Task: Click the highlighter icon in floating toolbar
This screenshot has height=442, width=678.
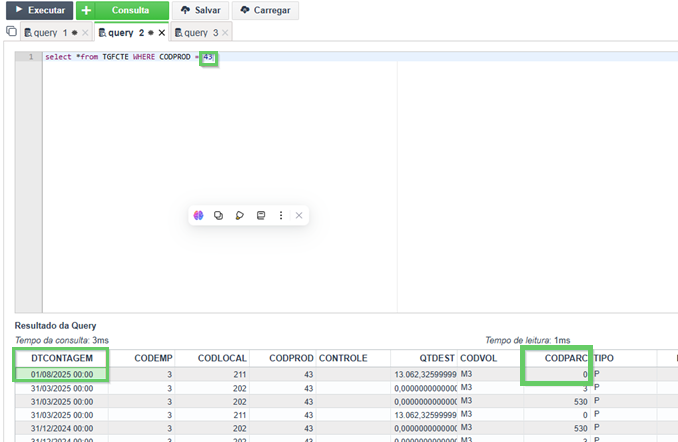Action: pos(239,215)
